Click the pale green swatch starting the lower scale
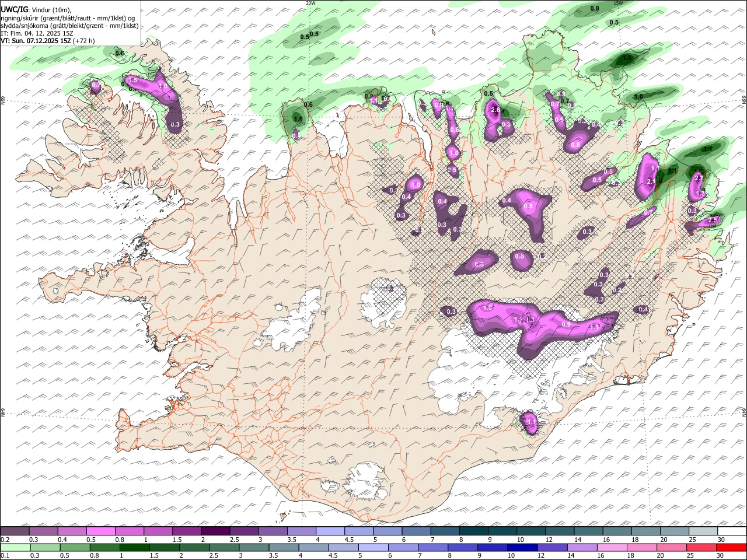This screenshot has width=747, height=560. 15,548
